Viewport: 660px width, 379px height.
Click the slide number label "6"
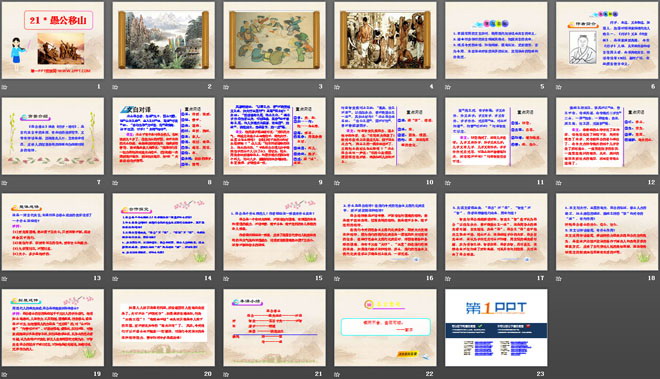point(653,86)
